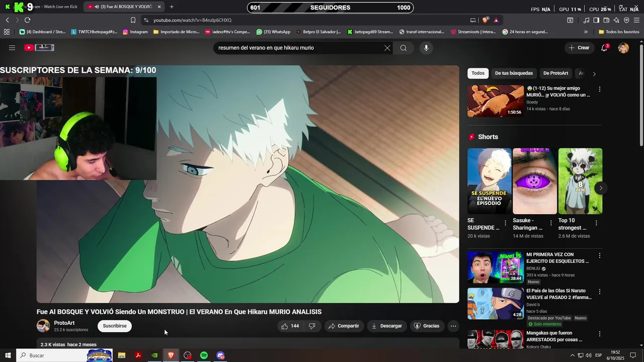Open options for the BENIJU video

click(599, 255)
